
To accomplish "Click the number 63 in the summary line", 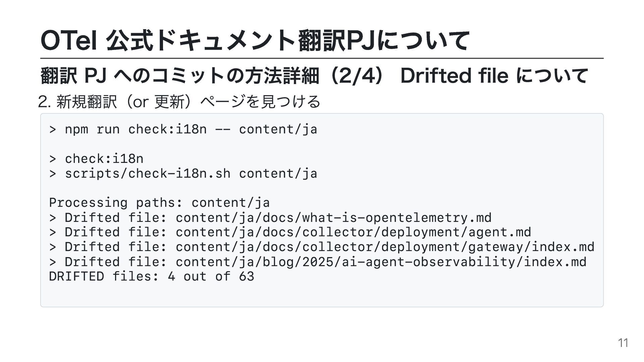I will pos(247,277).
